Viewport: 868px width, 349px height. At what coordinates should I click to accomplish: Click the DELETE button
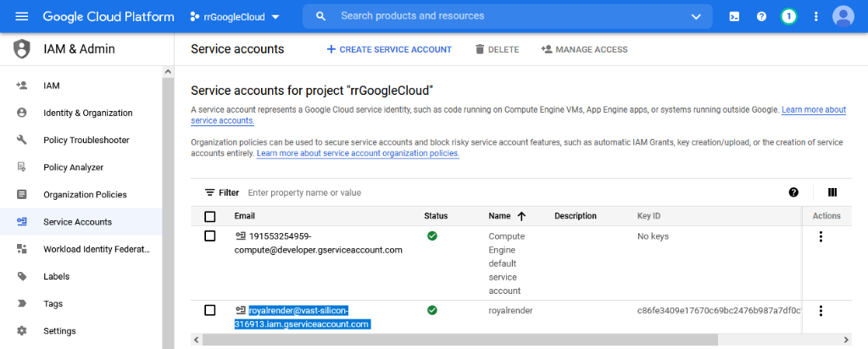(497, 49)
